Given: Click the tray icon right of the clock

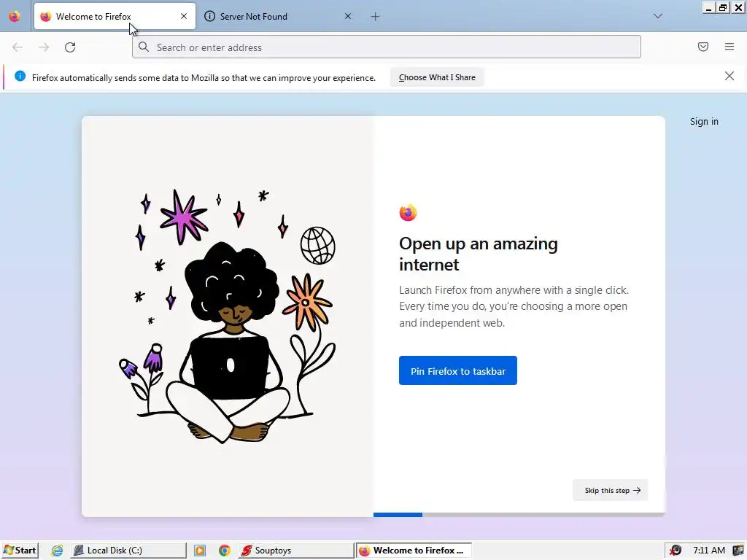Looking at the screenshot, I should pyautogui.click(x=738, y=551).
